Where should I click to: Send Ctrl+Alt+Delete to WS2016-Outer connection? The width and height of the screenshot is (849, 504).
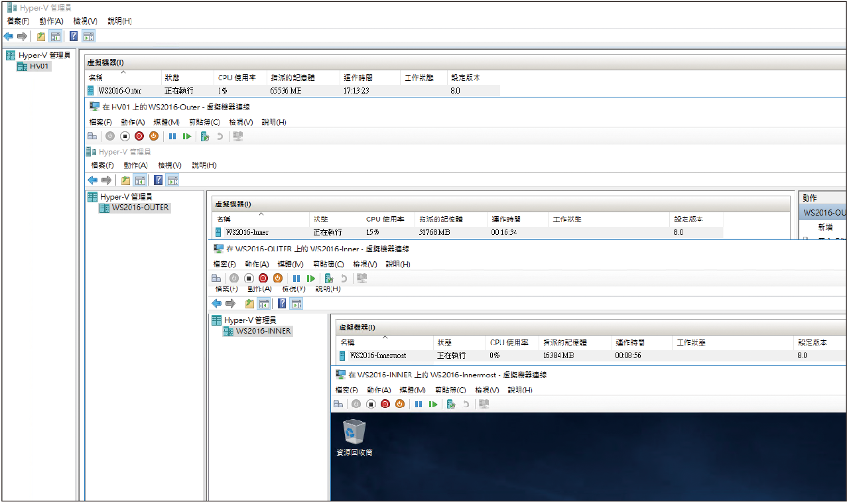coord(92,136)
